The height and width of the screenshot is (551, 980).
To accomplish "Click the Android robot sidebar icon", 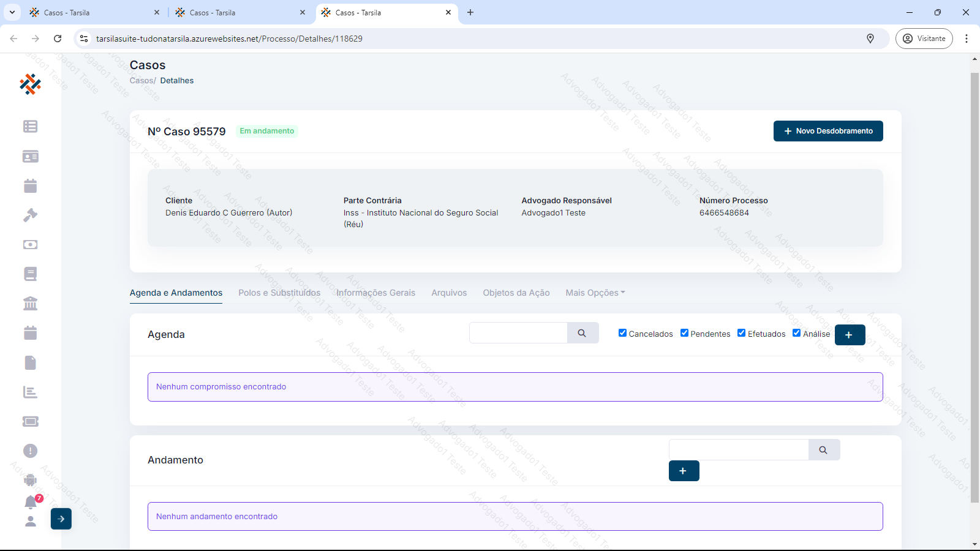I will (30, 480).
